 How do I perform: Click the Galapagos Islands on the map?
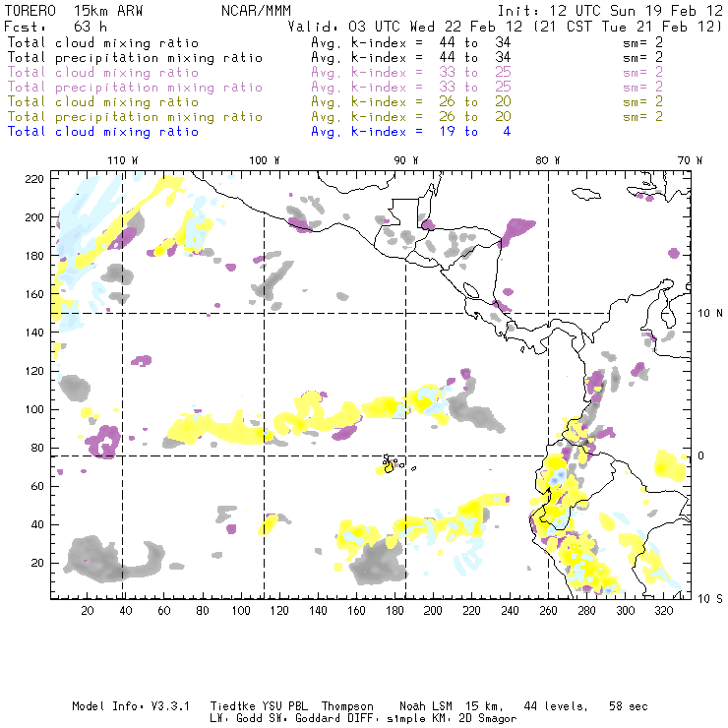pos(391,462)
